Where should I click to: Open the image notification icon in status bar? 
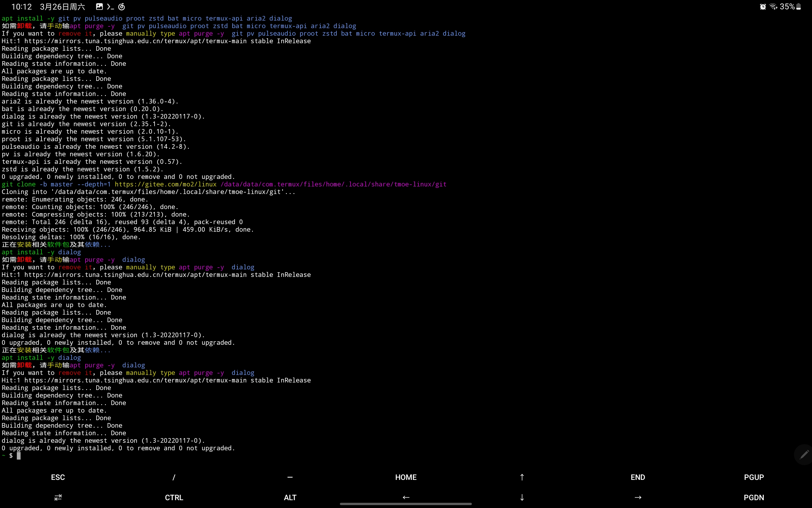click(99, 6)
